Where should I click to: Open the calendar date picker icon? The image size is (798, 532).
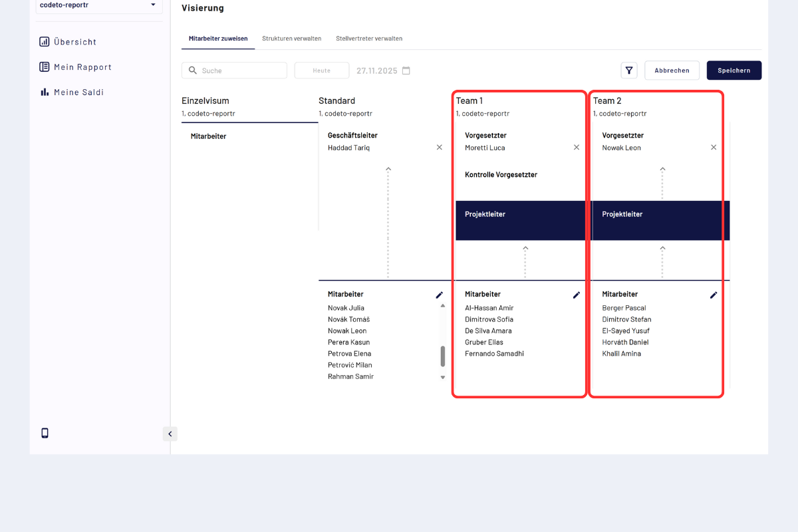coord(406,70)
